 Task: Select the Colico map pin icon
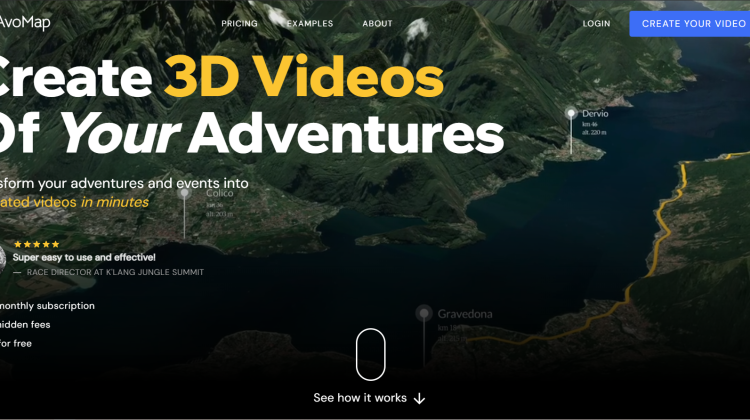[185, 193]
